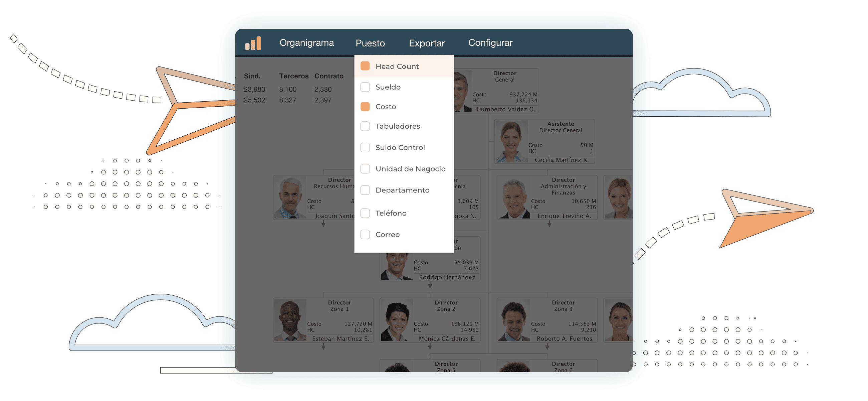
Task: Open the Puesto menu
Action: tap(370, 43)
